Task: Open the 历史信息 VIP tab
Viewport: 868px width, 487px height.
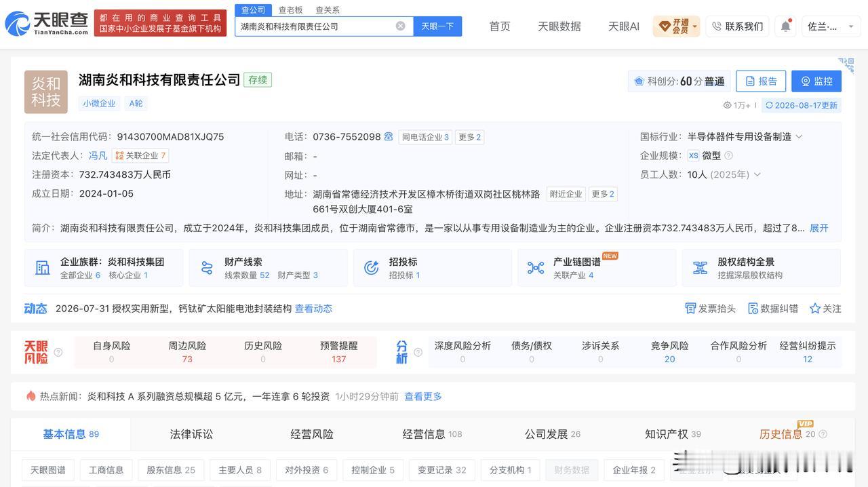Action: coord(787,434)
